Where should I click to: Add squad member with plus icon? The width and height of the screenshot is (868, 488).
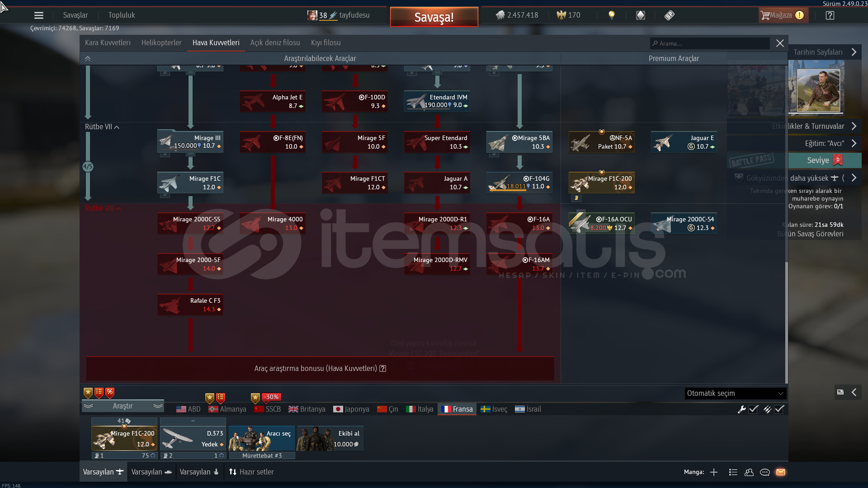714,472
